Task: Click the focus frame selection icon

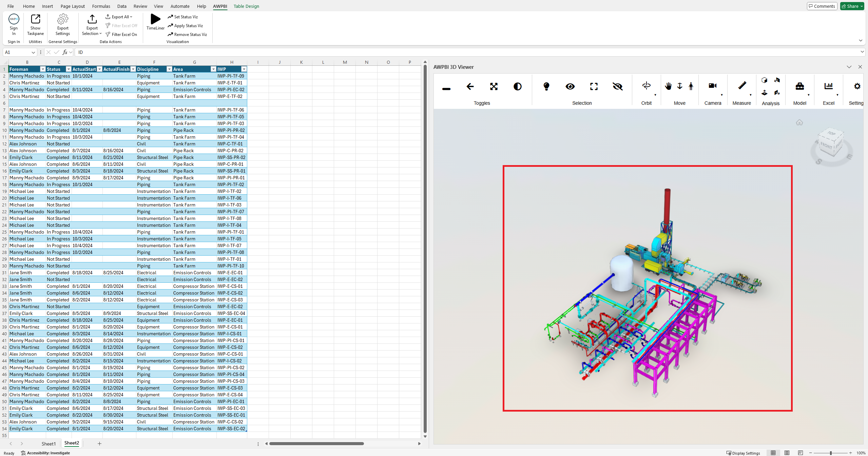Action: (x=594, y=86)
